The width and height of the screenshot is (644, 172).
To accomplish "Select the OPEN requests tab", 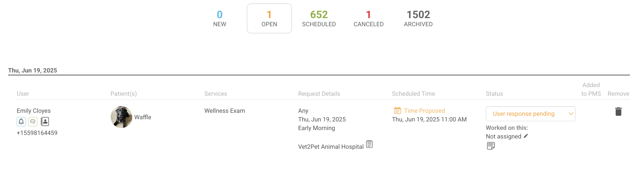I will tap(269, 18).
